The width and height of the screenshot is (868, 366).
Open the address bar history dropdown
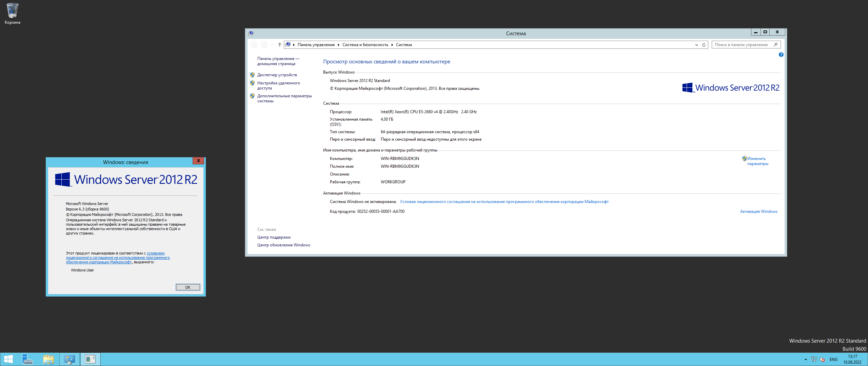696,45
